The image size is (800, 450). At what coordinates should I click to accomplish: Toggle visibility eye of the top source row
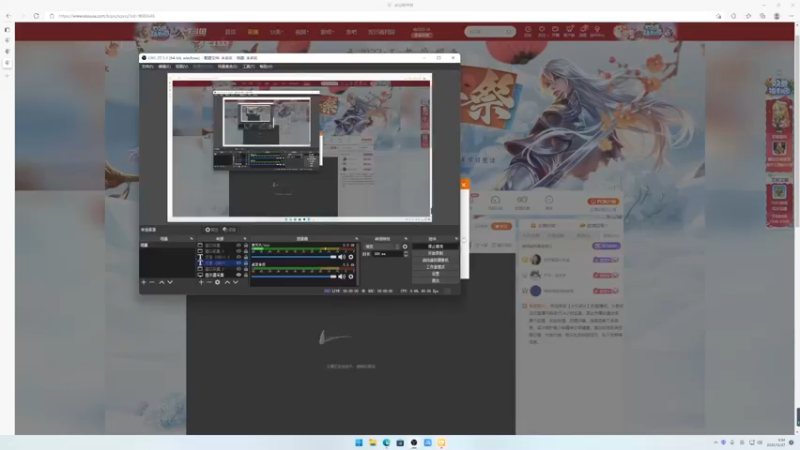pyautogui.click(x=238, y=245)
